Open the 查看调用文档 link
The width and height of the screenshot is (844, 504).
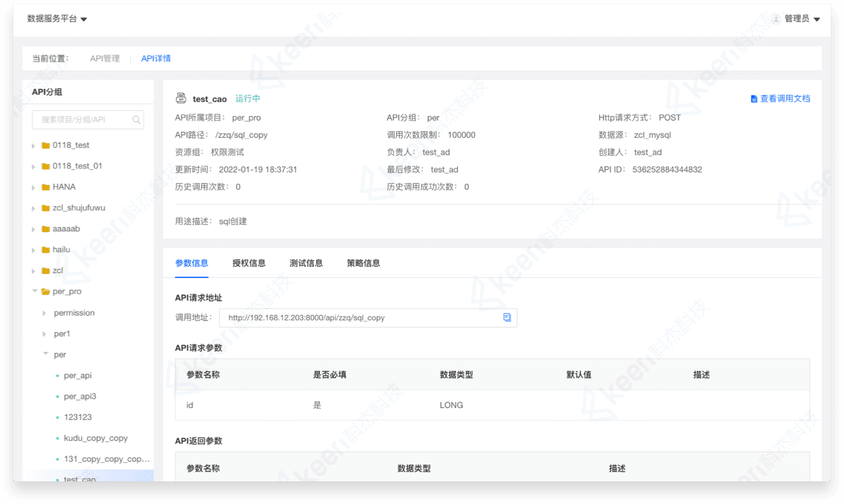point(785,99)
